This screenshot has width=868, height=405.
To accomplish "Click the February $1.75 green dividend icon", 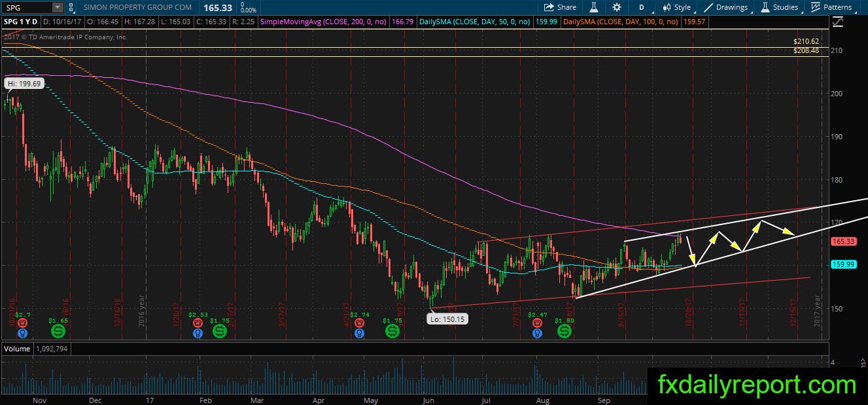I will pos(219,332).
